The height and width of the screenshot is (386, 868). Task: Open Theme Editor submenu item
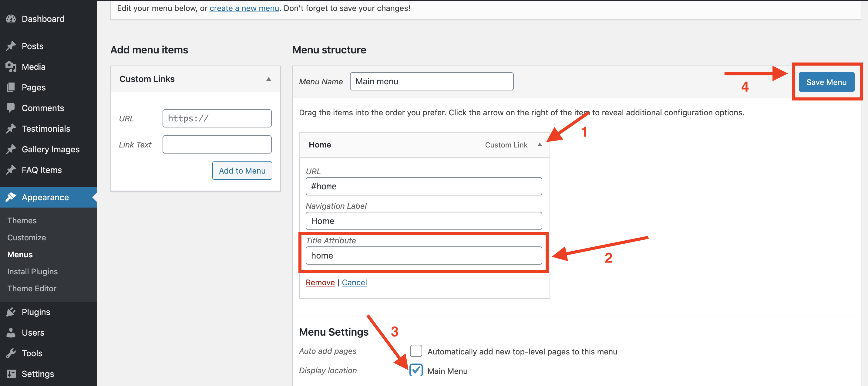click(32, 289)
